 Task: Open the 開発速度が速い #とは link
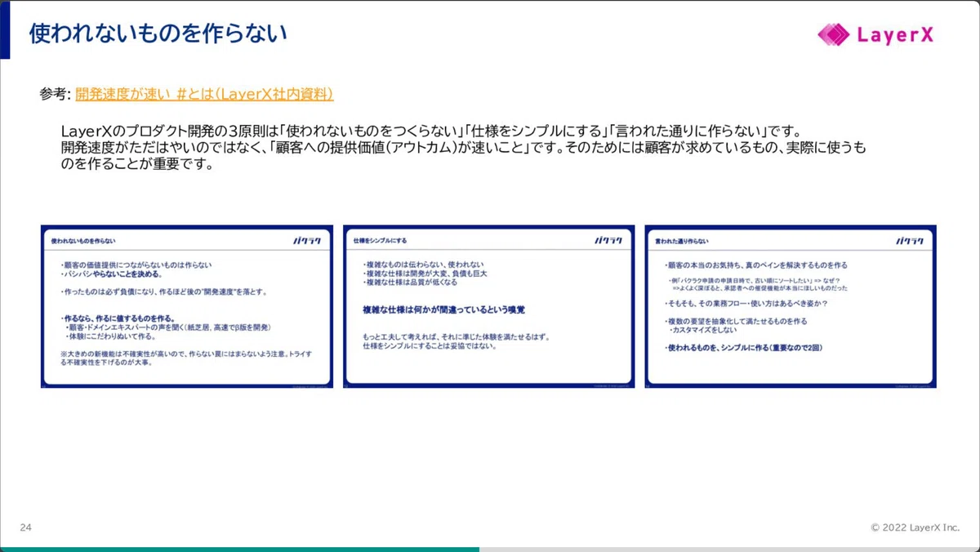[x=205, y=94]
